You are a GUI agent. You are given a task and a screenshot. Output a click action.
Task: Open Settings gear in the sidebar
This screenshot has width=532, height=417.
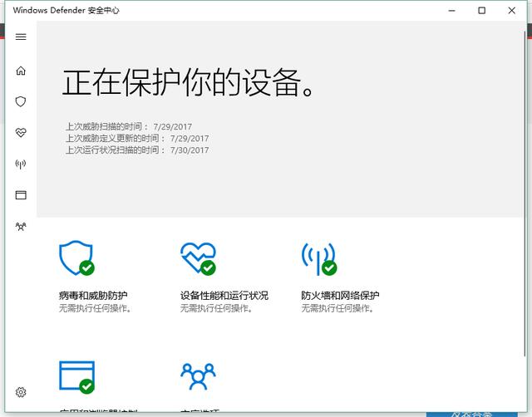[21, 392]
